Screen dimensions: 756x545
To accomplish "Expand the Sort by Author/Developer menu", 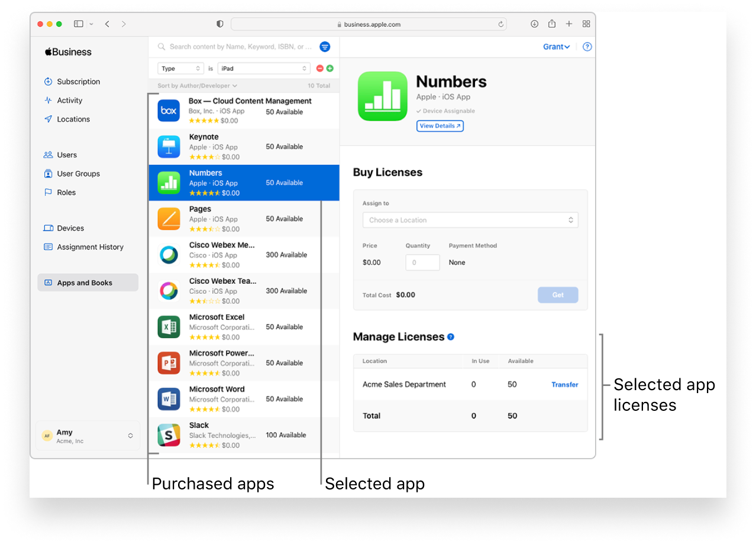I will pyautogui.click(x=197, y=86).
